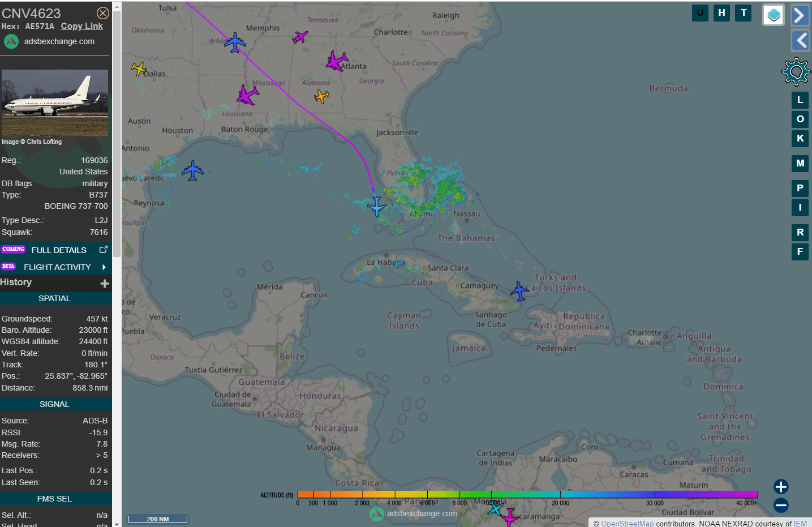Click the BOEING 737-700 type text
This screenshot has width=812, height=527.
76,206
